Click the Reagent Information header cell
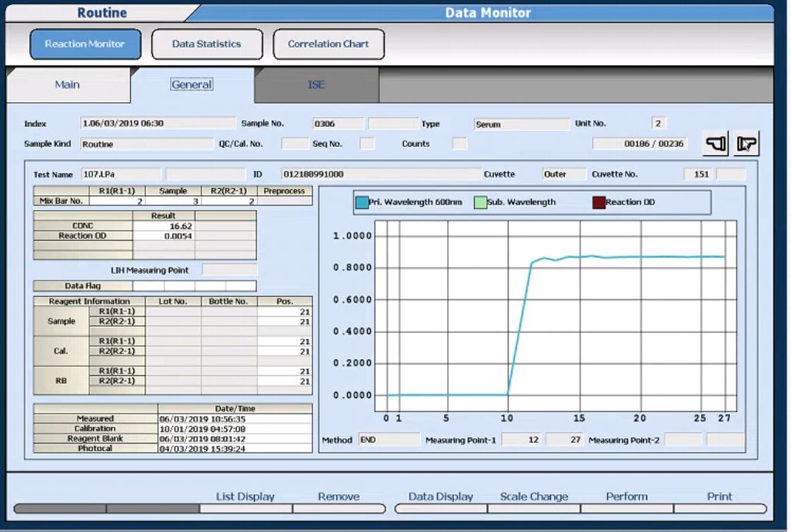This screenshot has height=532, width=791. [89, 301]
